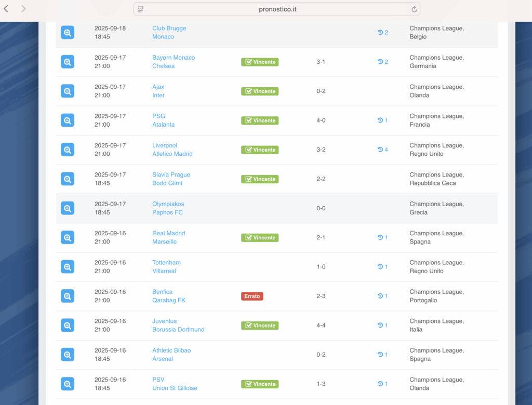
Task: Open Bodo Glimt team link
Action: tap(167, 183)
